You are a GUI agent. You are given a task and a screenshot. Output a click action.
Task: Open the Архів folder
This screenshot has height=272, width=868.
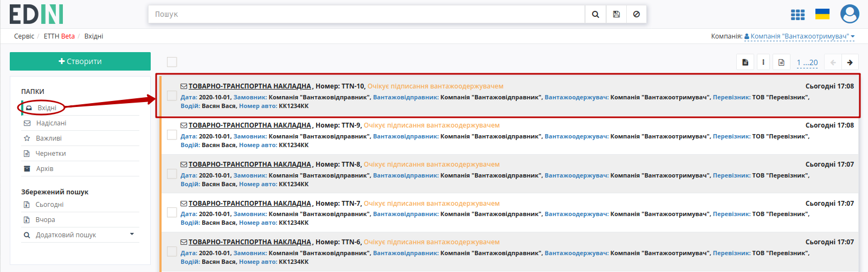coord(44,169)
